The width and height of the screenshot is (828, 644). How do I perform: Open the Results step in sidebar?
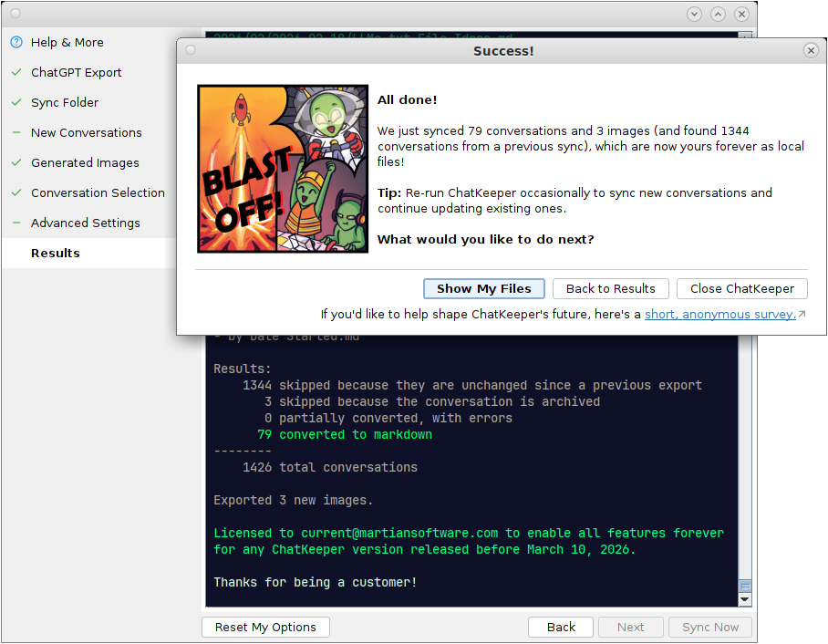tap(56, 253)
